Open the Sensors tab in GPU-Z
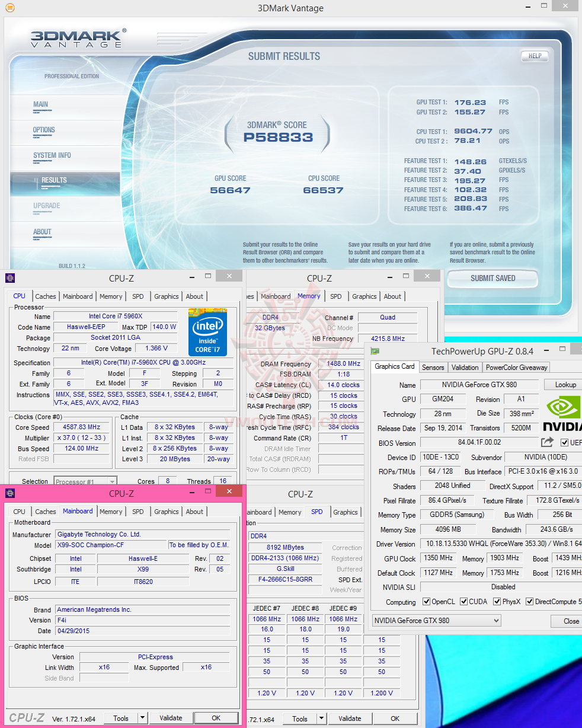The image size is (582, 728). (433, 367)
